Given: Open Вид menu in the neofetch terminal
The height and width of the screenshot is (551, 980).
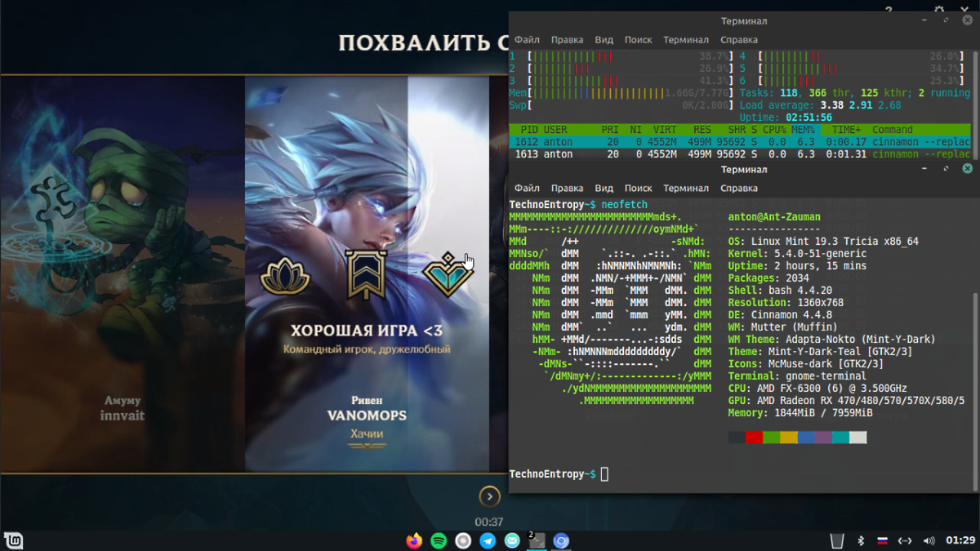Looking at the screenshot, I should click(604, 189).
